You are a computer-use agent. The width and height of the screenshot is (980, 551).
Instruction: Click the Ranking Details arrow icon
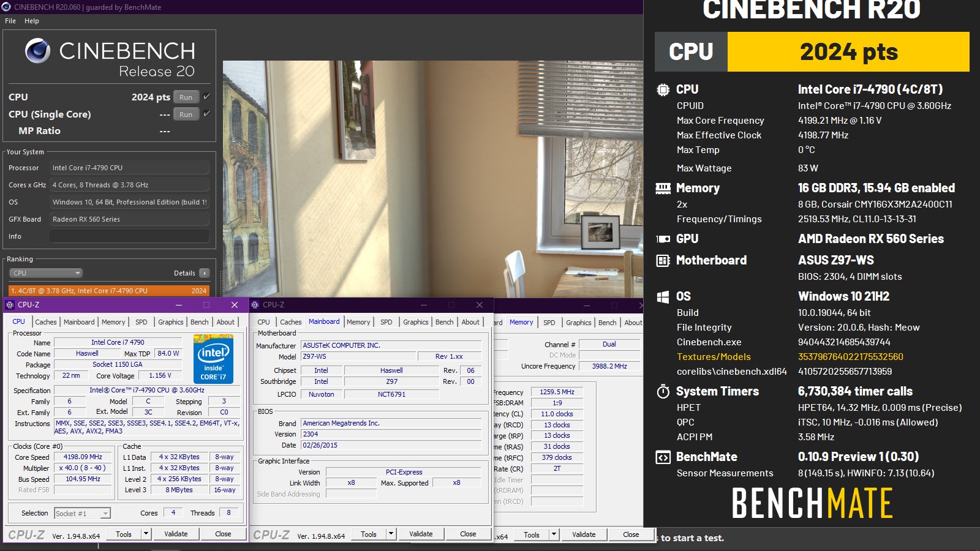(204, 273)
